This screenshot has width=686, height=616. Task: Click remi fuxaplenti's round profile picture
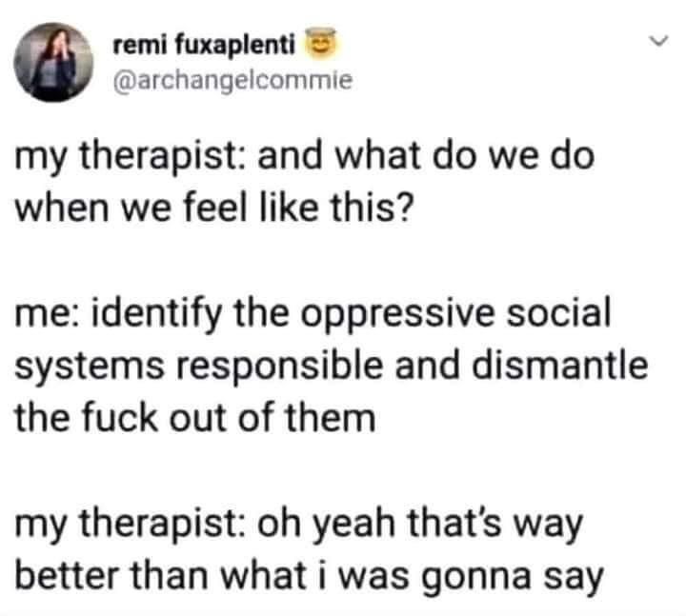[x=53, y=62]
